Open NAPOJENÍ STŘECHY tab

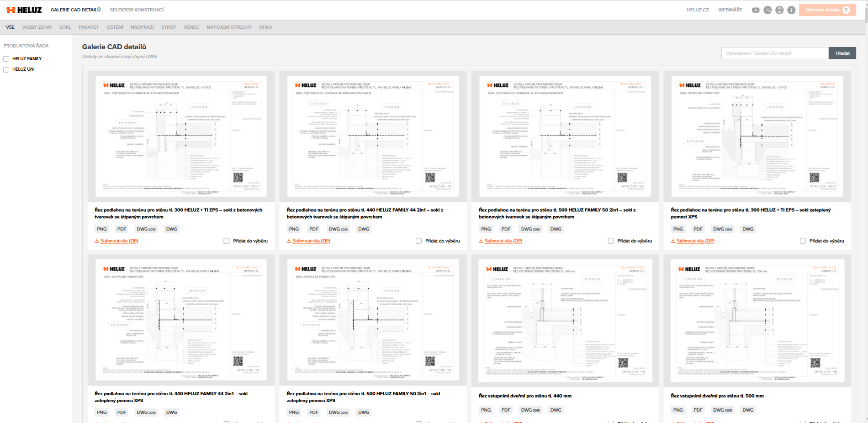click(x=229, y=27)
